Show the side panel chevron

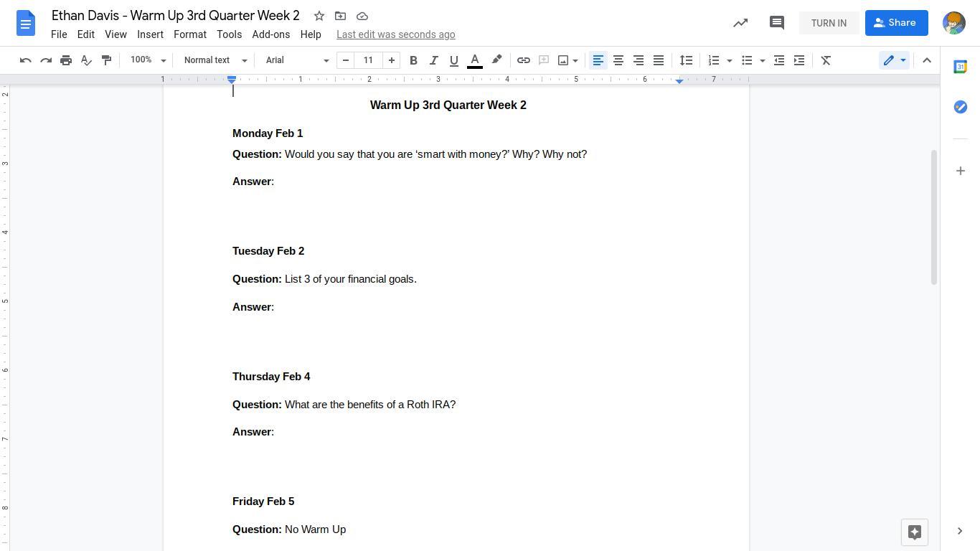point(960,531)
